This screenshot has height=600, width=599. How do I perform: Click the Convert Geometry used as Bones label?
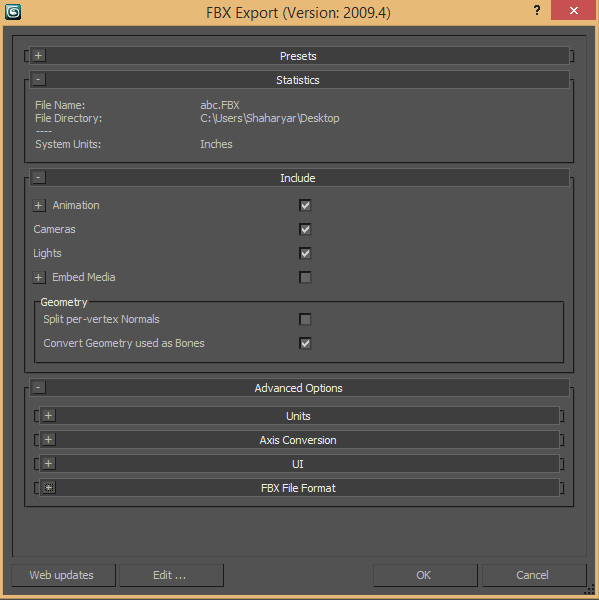click(x=124, y=343)
